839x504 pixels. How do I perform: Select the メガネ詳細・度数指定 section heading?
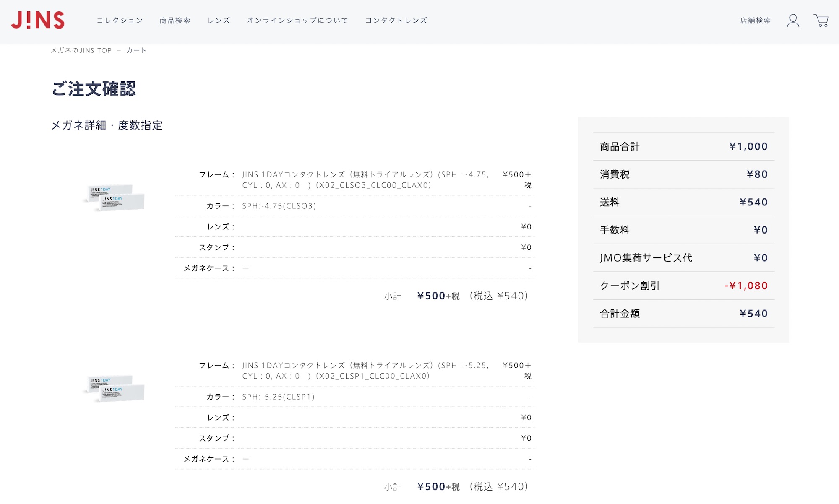[107, 125]
